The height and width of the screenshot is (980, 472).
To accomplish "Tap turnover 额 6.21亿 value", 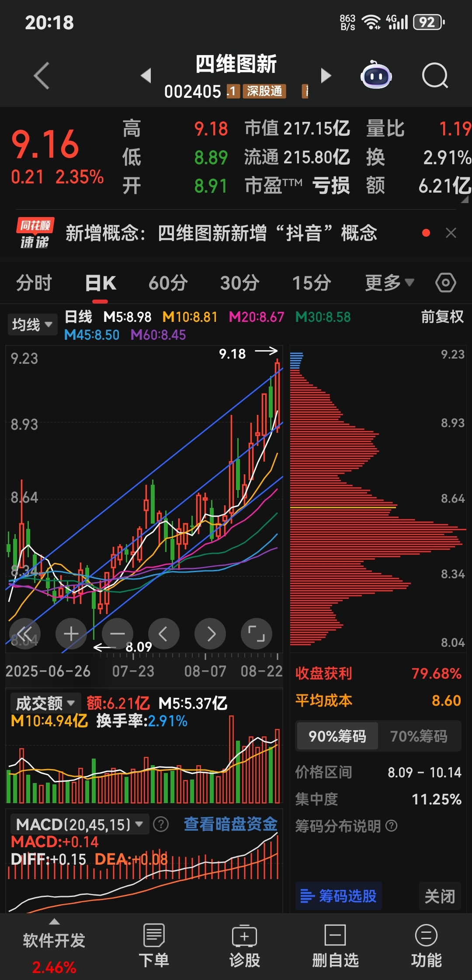I will coord(419,186).
